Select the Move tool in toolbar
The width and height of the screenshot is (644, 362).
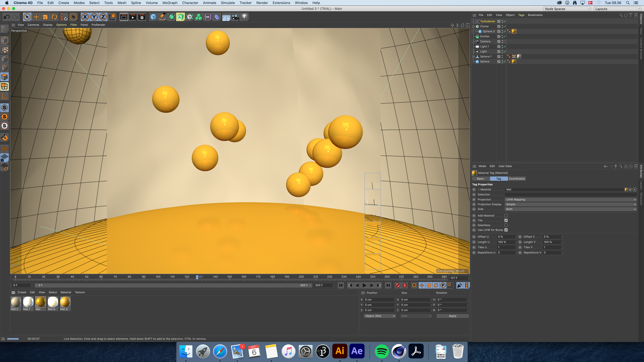pos(36,17)
